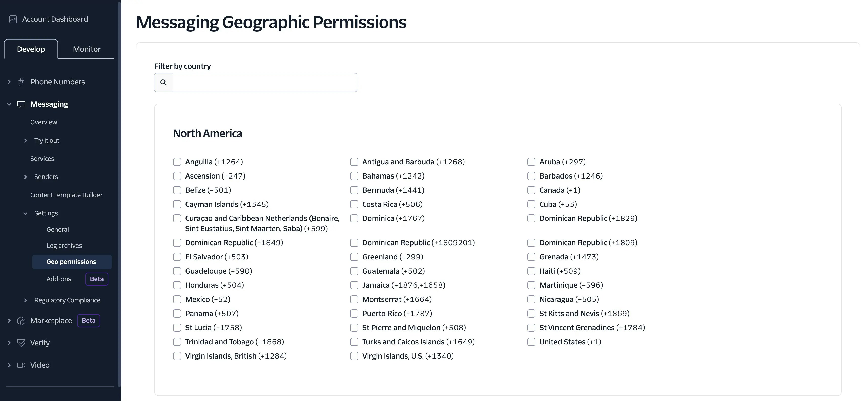Check the Curaçao and Caribbean Netherlands checkbox
Image resolution: width=868 pixels, height=401 pixels.
point(177,218)
